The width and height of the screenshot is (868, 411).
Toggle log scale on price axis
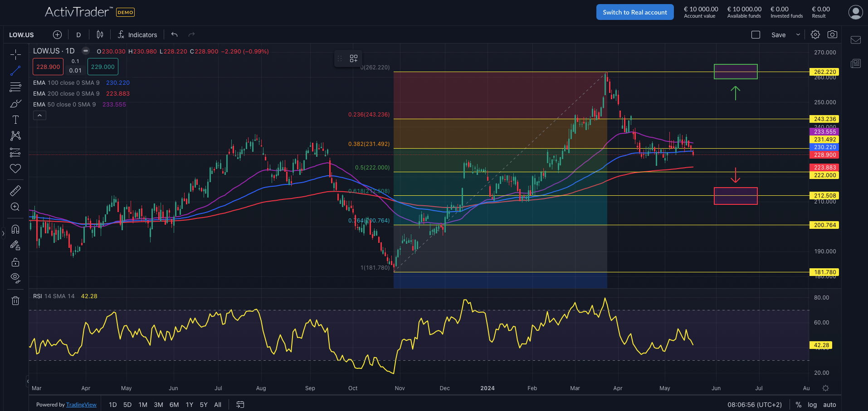coord(812,405)
